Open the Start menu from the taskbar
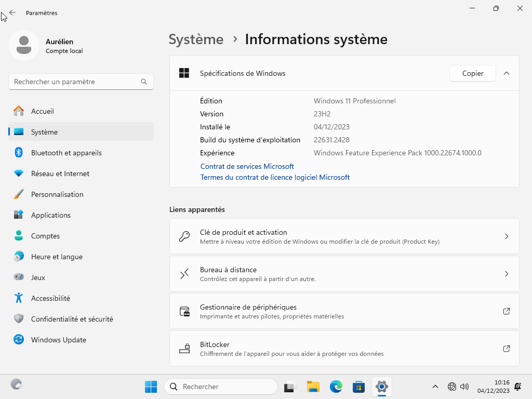532x399 pixels. (151, 387)
